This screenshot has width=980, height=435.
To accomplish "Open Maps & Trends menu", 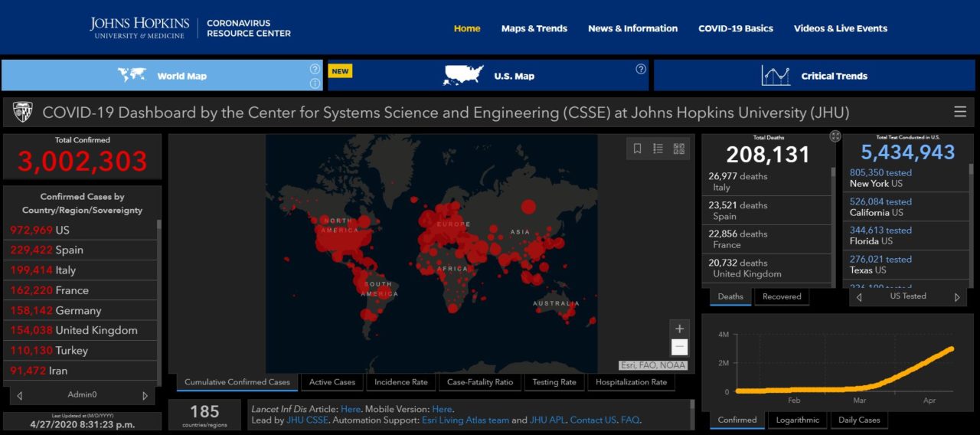I will click(x=534, y=28).
